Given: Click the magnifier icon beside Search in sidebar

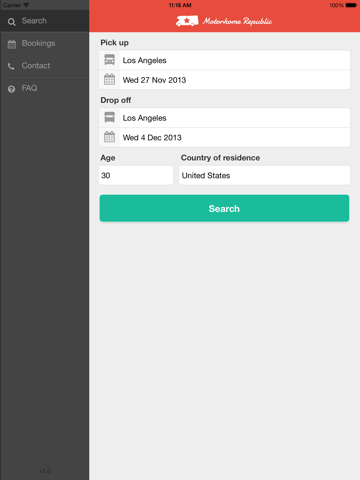Looking at the screenshot, I should click(x=12, y=22).
